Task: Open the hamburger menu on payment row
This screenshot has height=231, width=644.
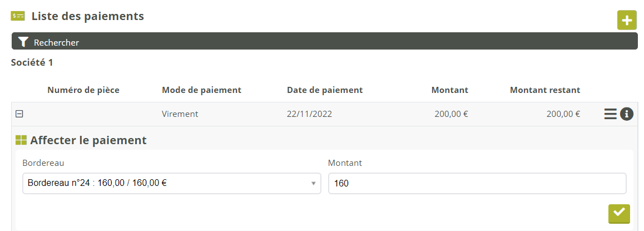Action: [x=610, y=114]
